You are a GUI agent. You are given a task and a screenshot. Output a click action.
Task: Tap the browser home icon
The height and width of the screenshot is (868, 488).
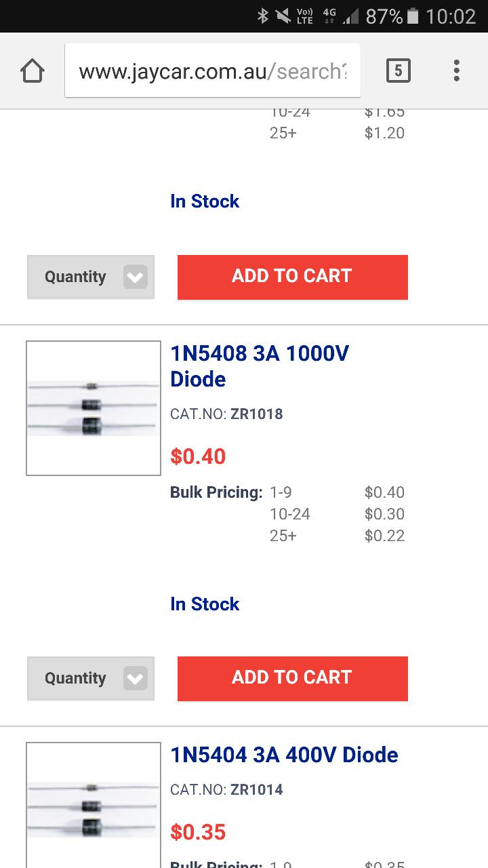[33, 71]
